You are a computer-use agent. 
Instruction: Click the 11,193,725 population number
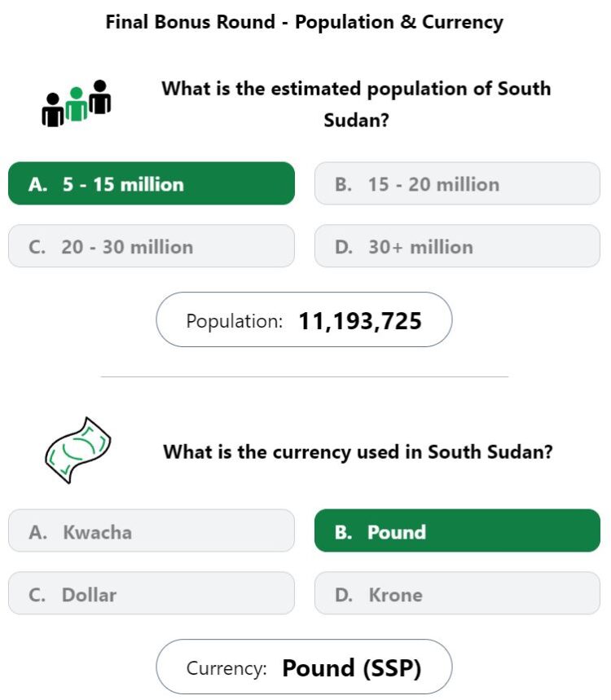(360, 321)
